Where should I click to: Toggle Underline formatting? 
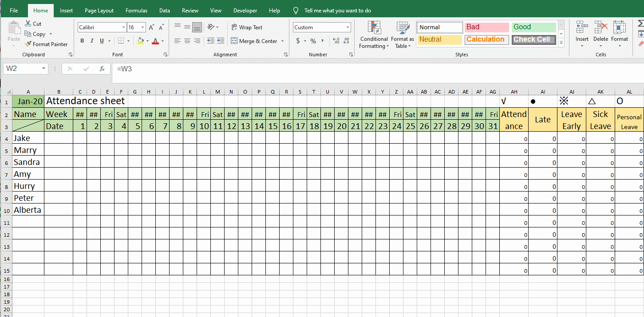pyautogui.click(x=102, y=41)
